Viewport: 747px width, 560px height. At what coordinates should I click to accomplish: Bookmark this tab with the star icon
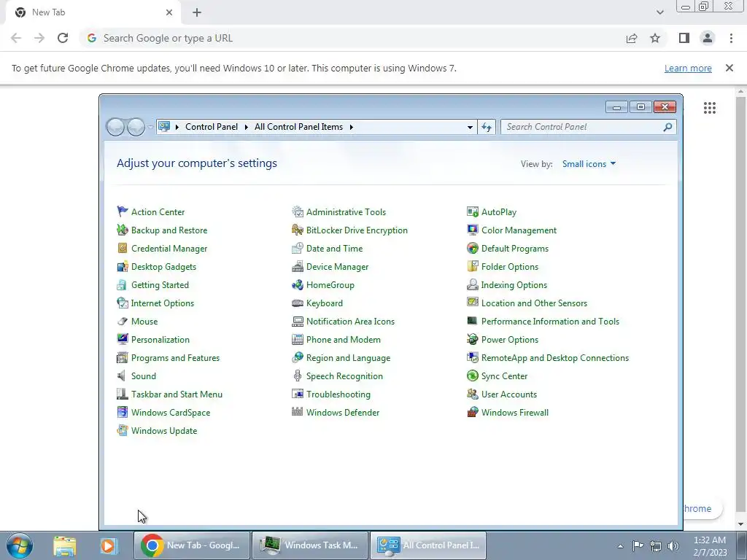click(656, 38)
